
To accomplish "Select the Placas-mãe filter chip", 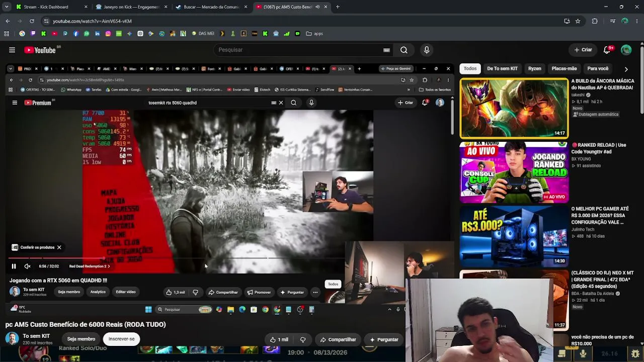I will [564, 68].
